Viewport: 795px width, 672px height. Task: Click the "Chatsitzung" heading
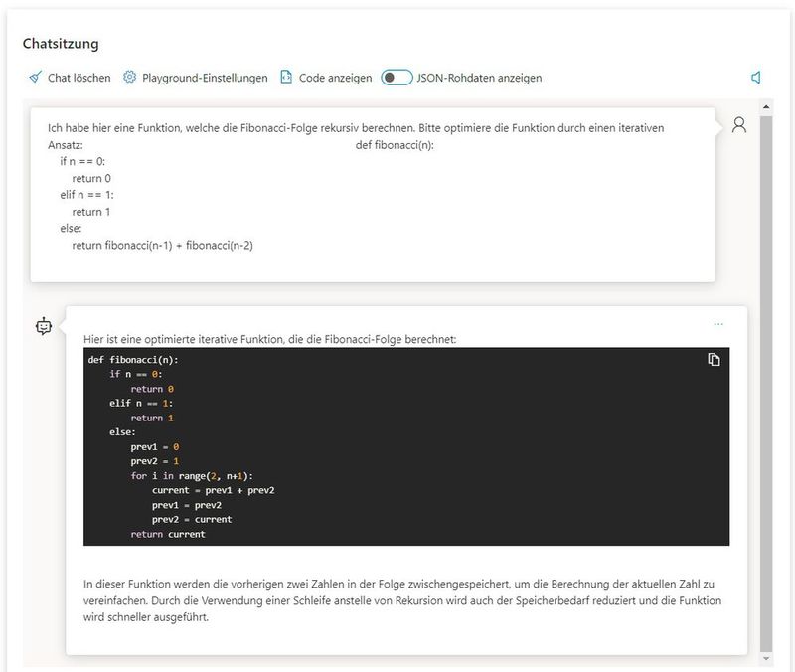pos(61,44)
